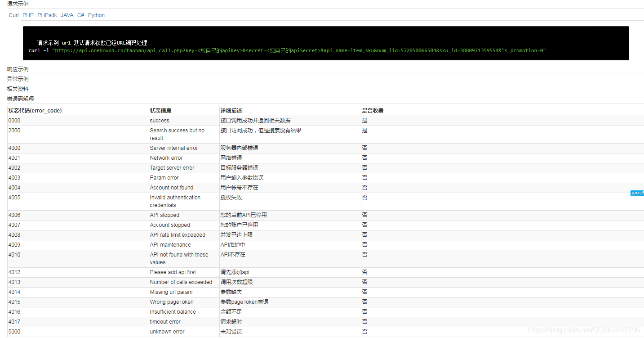Click the 'API not found with these values' cell
This screenshot has width=644, height=338.
point(184,259)
